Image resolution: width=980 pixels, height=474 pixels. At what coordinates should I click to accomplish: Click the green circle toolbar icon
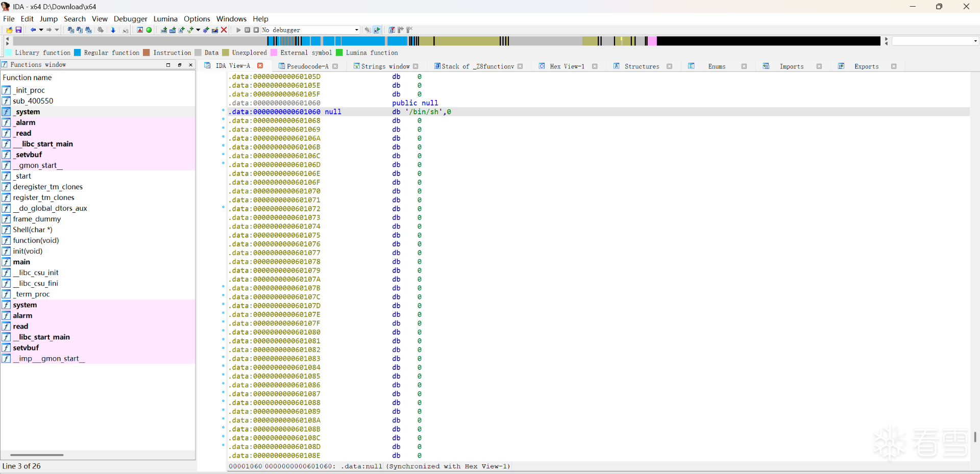coord(149,30)
